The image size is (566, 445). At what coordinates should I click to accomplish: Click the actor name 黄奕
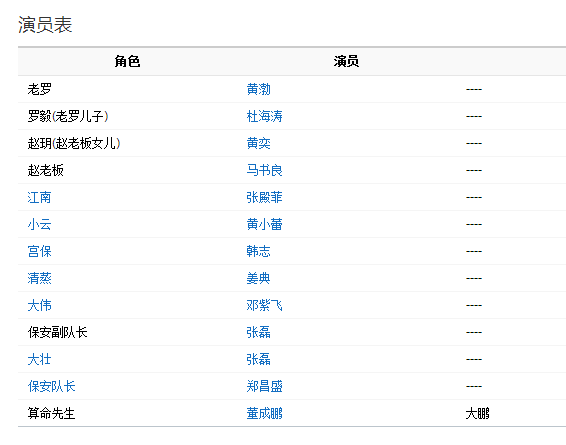point(258,143)
